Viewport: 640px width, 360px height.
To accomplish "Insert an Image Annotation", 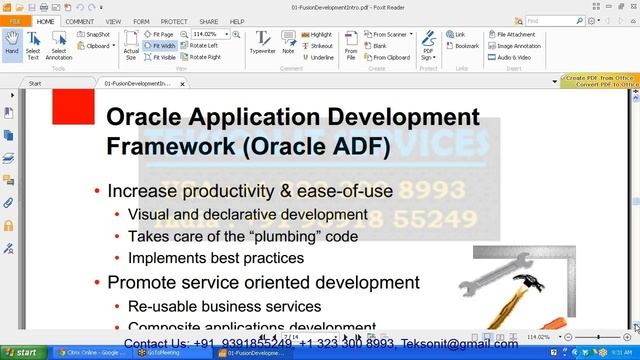I will [514, 46].
